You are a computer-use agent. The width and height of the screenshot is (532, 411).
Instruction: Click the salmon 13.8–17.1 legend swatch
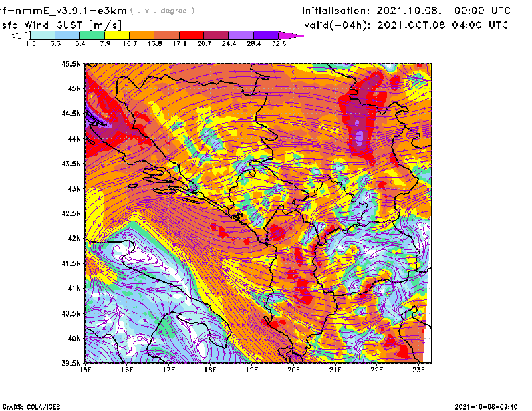(x=167, y=35)
